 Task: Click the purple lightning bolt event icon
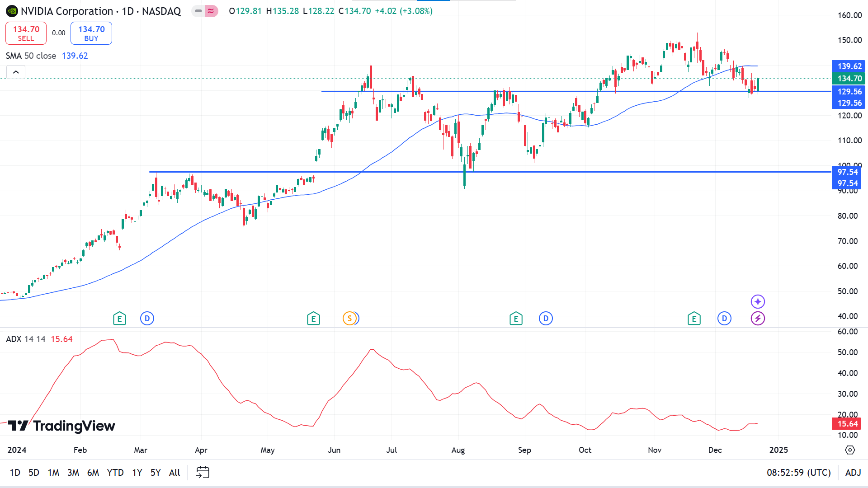tap(758, 319)
